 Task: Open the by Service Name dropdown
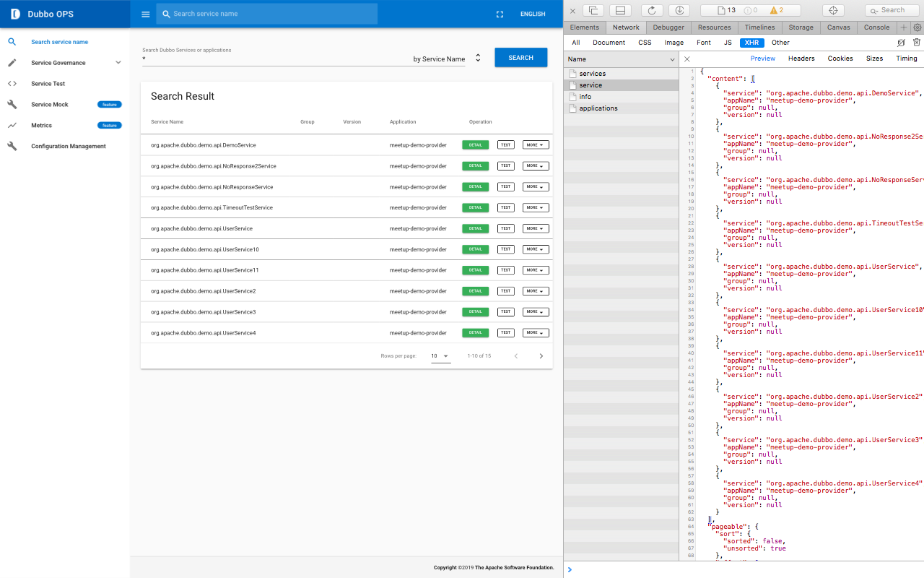click(x=448, y=59)
